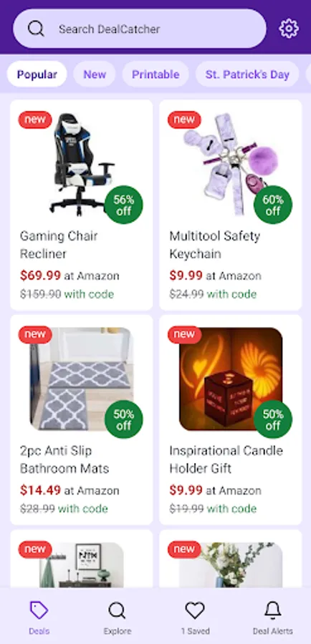Tap the 60% off badge on the keychain

tap(273, 205)
